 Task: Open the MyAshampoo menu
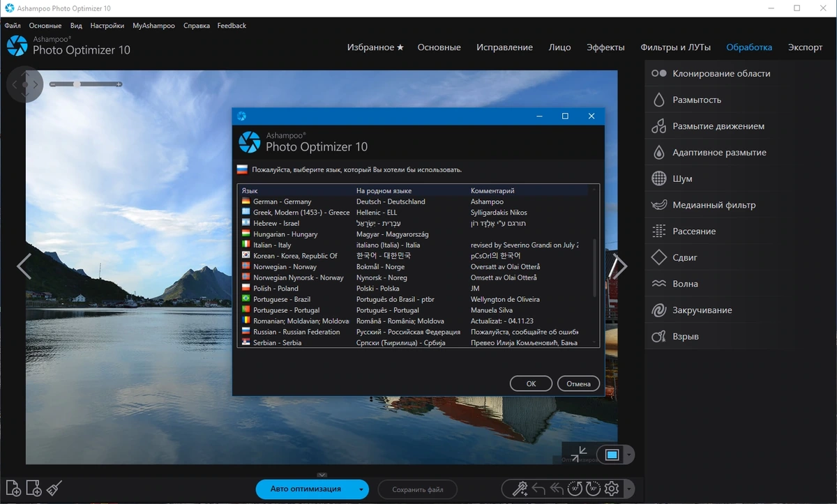click(153, 26)
